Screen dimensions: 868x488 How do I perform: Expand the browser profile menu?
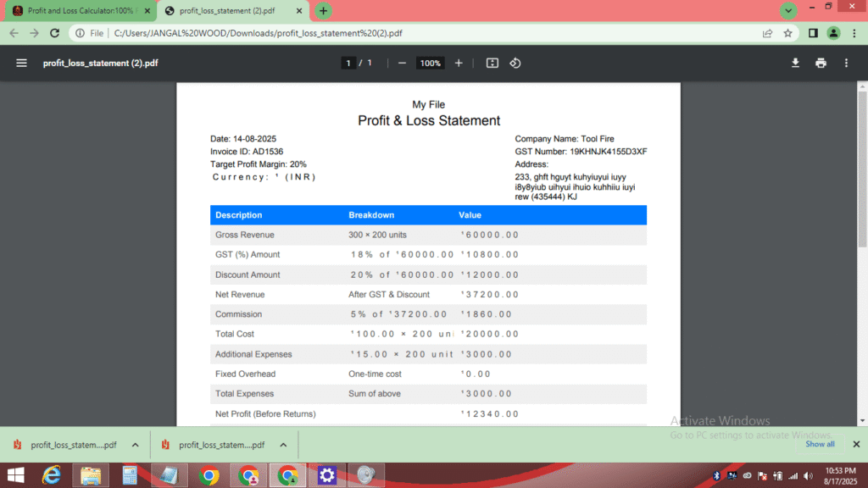click(x=832, y=32)
